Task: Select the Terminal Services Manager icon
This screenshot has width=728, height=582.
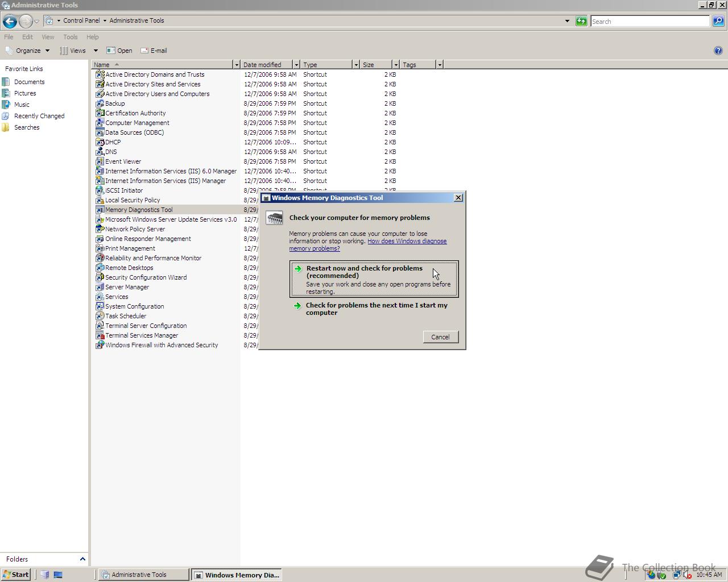Action: [x=100, y=335]
